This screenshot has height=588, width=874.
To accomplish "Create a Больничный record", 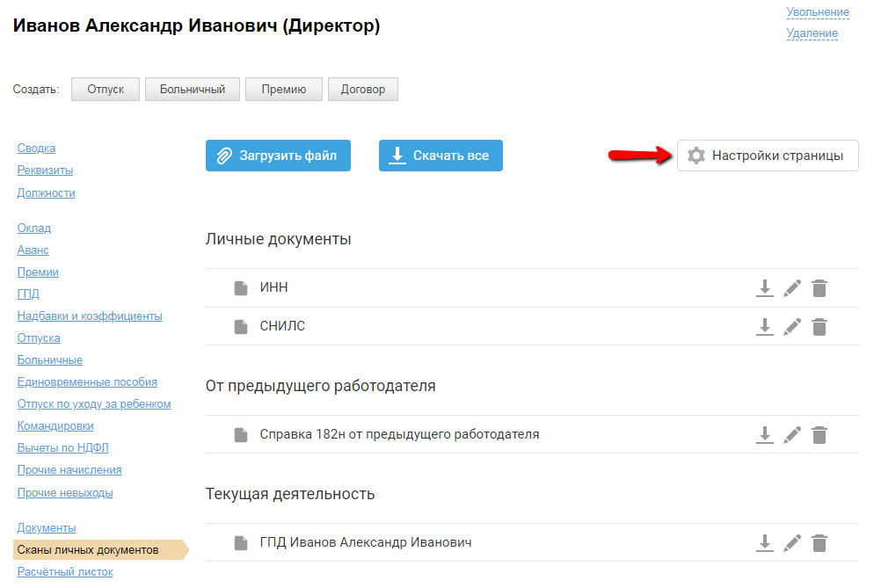I will click(193, 90).
